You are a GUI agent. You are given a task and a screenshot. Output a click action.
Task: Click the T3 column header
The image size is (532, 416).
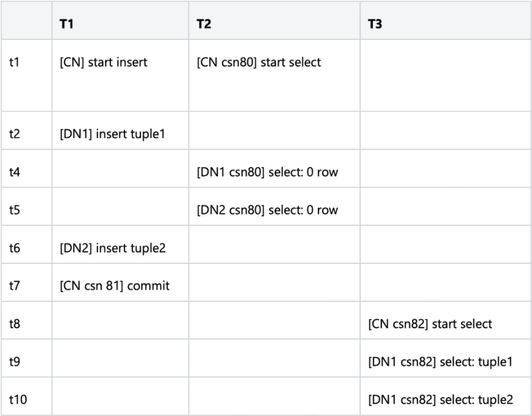pyautogui.click(x=375, y=25)
